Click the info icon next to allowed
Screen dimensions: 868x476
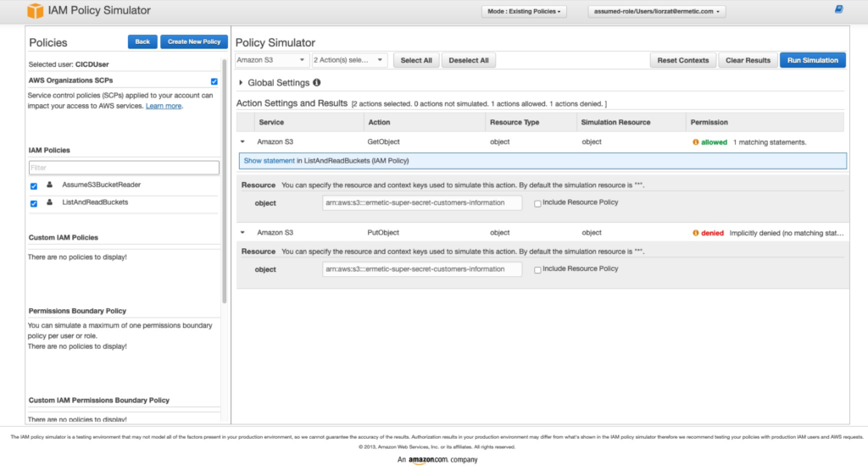[x=695, y=142]
